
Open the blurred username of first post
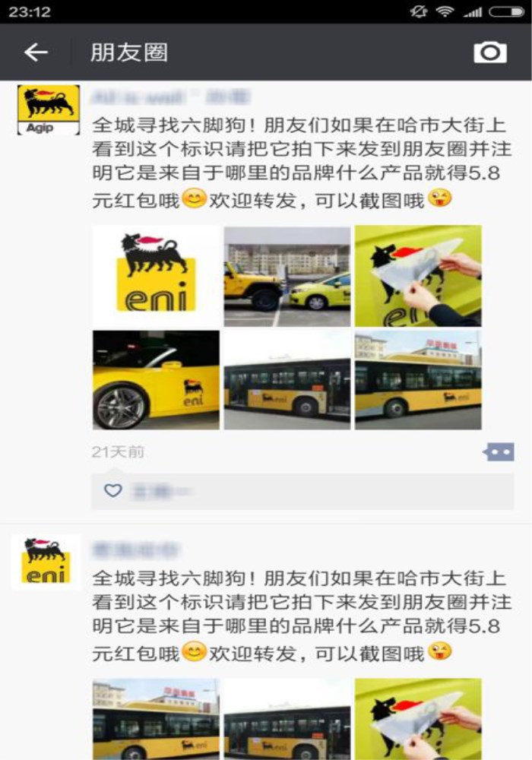pos(171,97)
